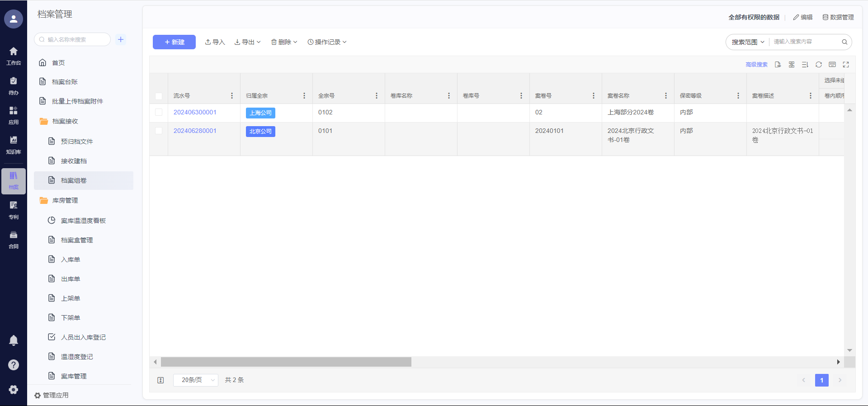Select 档案盒管理 menu item
The height and width of the screenshot is (406, 868).
pos(77,240)
